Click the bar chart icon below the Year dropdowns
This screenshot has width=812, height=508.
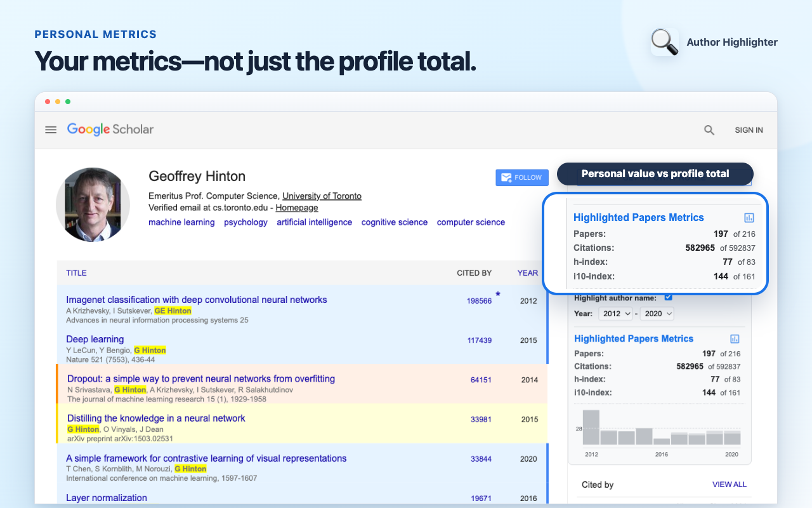(x=735, y=339)
